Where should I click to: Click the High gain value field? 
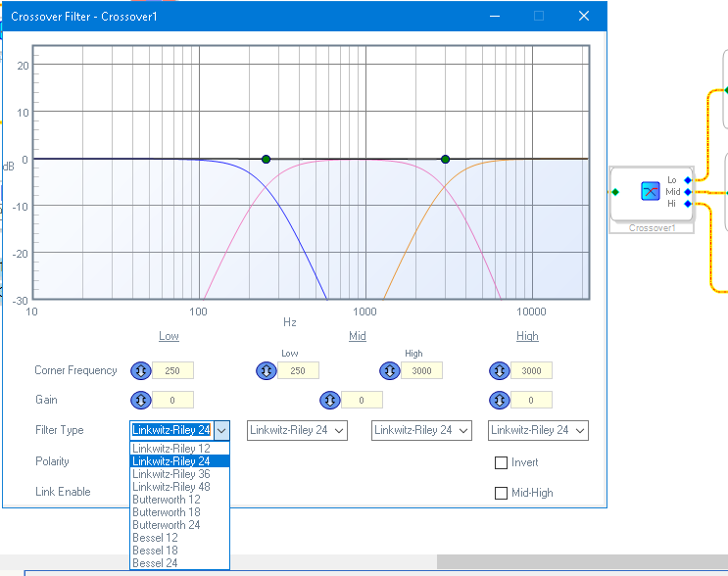532,400
